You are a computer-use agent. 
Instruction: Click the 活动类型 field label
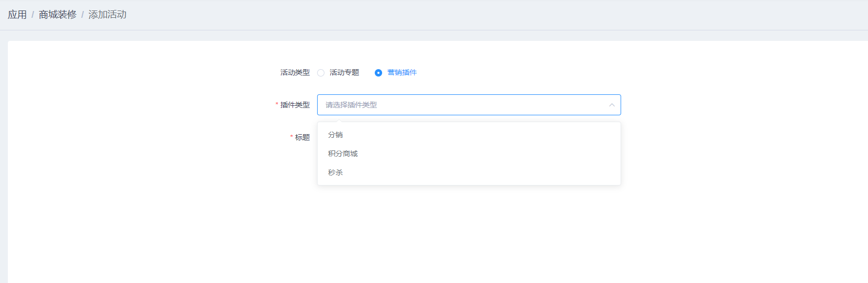click(295, 72)
